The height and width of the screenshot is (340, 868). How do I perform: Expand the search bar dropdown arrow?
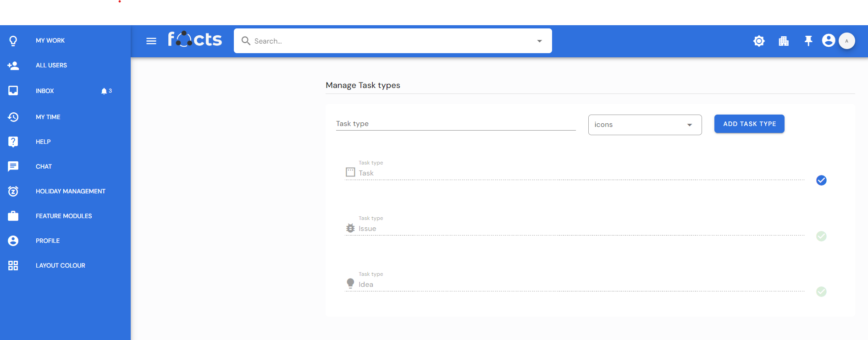click(x=540, y=41)
